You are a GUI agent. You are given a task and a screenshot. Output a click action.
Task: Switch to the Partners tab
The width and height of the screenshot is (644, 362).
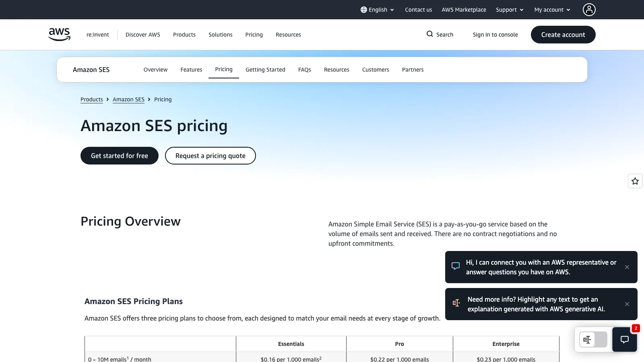(x=413, y=70)
